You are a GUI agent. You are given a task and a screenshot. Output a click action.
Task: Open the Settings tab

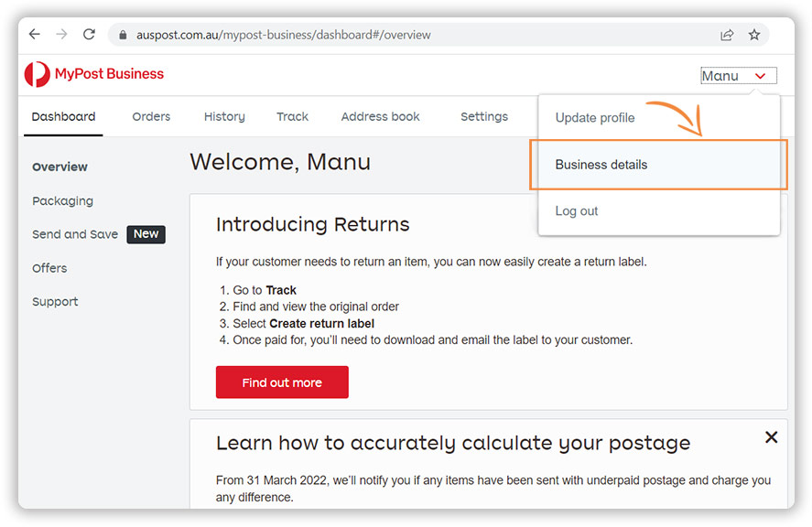click(x=484, y=116)
